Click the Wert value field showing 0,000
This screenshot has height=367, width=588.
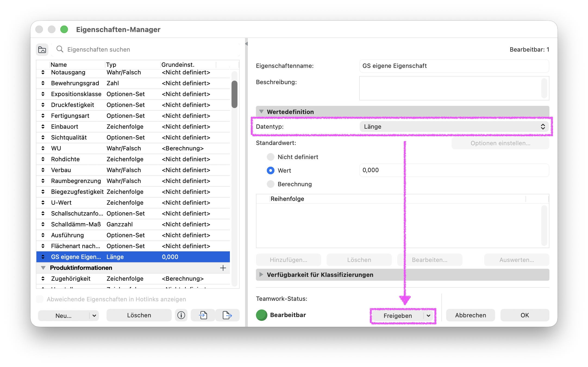[454, 170]
